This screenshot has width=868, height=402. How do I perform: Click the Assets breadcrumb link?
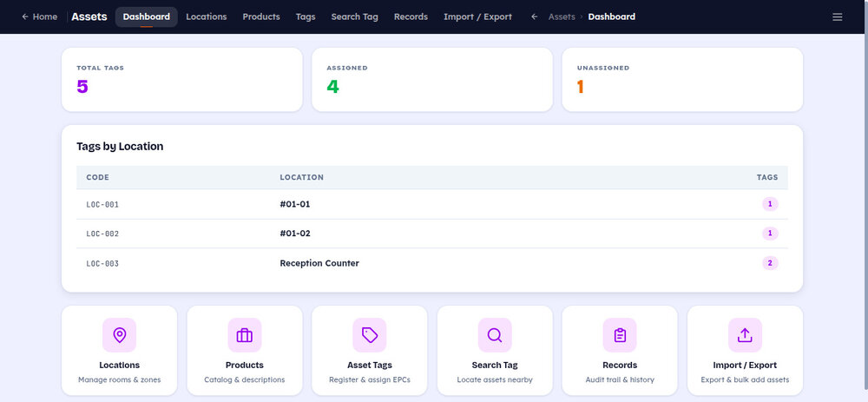[x=562, y=16]
